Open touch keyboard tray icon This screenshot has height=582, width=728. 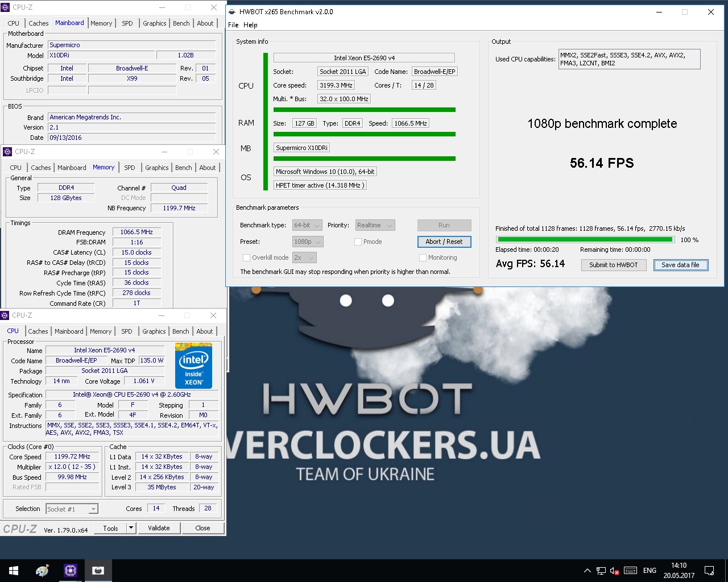(630, 571)
